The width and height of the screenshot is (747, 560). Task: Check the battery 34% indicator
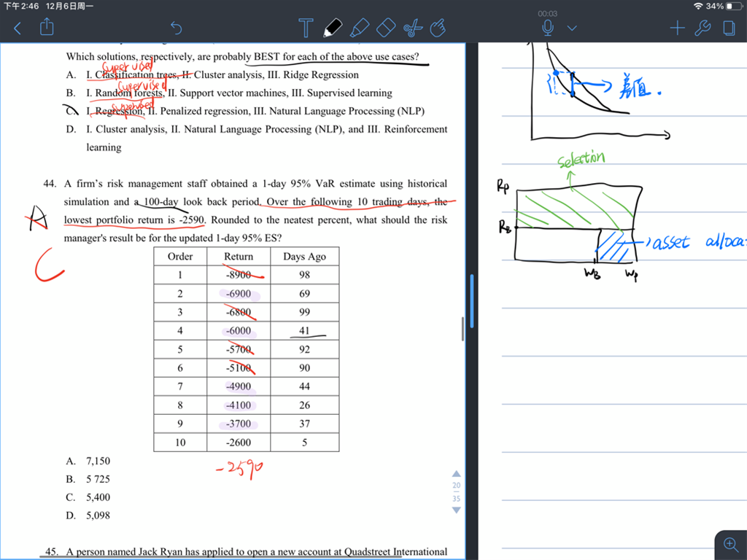tap(724, 6)
